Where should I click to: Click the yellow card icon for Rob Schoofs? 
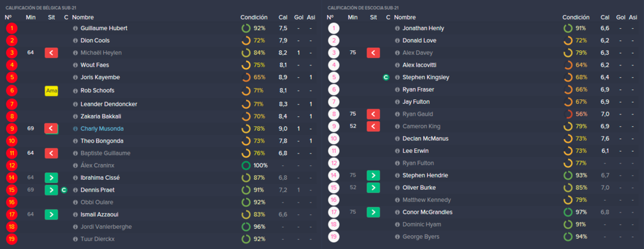52,91
